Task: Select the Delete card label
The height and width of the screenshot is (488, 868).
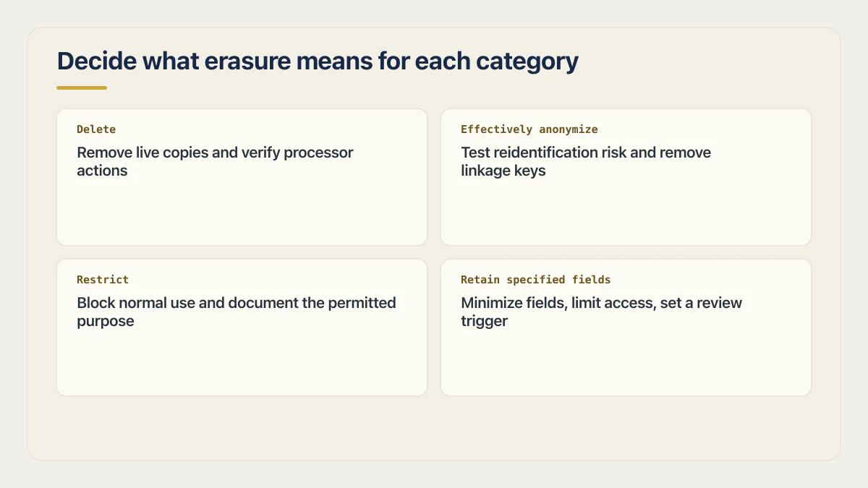Action: coord(96,129)
